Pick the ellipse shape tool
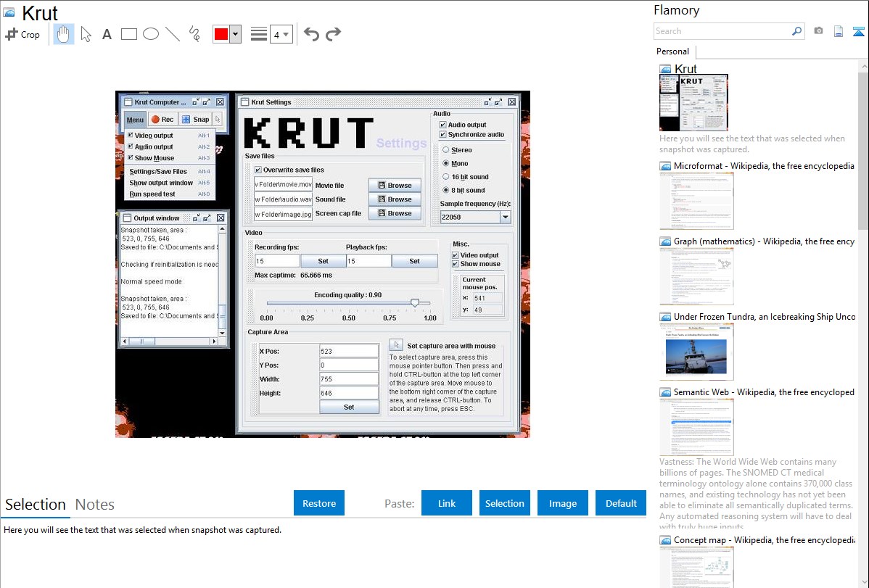This screenshot has width=869, height=588. tap(151, 34)
